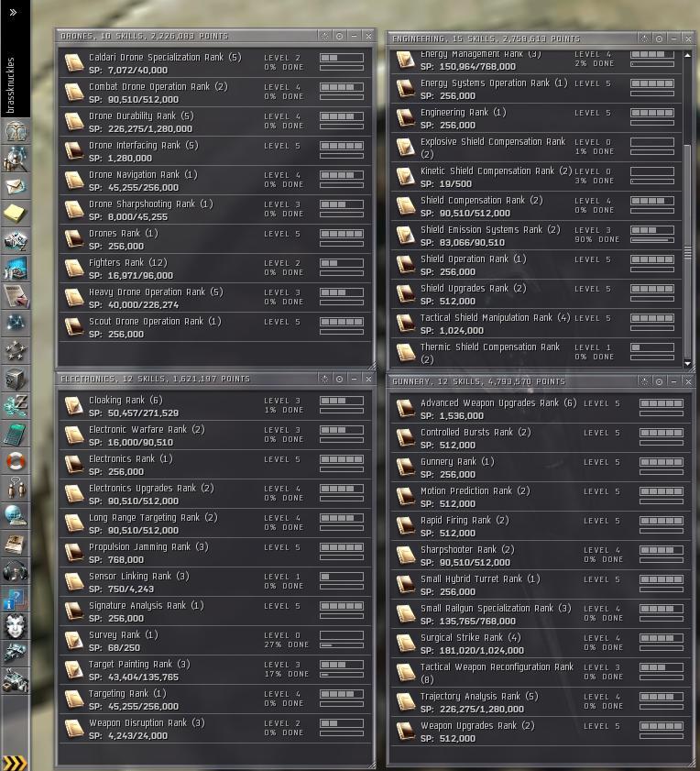Open the jukebox headphones icon
Viewport: 700px width, 771px height.
(x=16, y=572)
